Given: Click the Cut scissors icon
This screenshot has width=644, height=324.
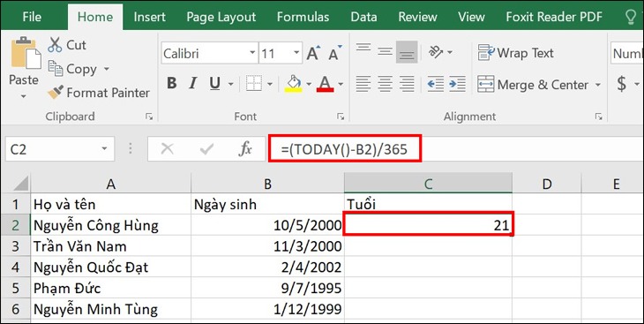Looking at the screenshot, I should point(55,44).
